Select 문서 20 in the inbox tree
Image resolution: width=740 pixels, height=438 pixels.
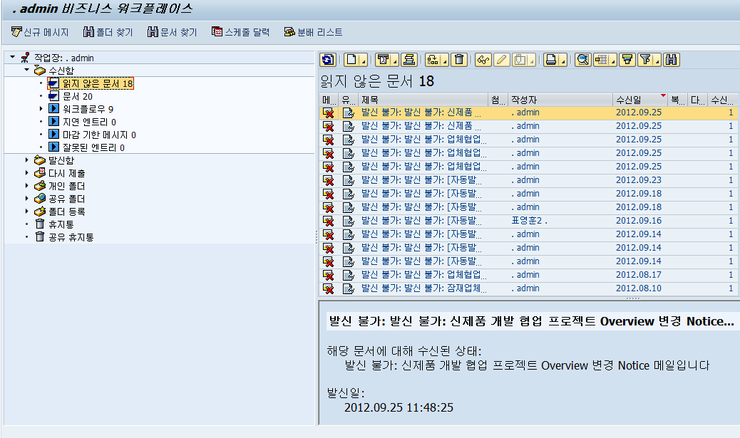[x=77, y=96]
